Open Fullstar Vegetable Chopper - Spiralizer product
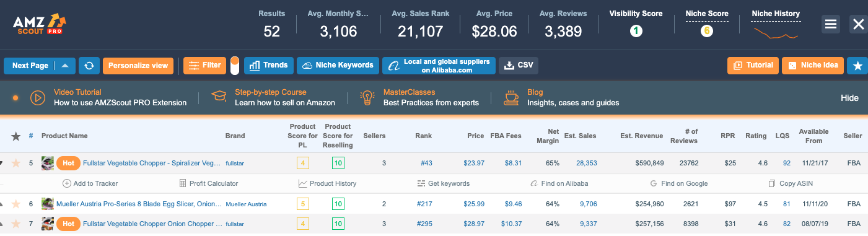 [152, 163]
